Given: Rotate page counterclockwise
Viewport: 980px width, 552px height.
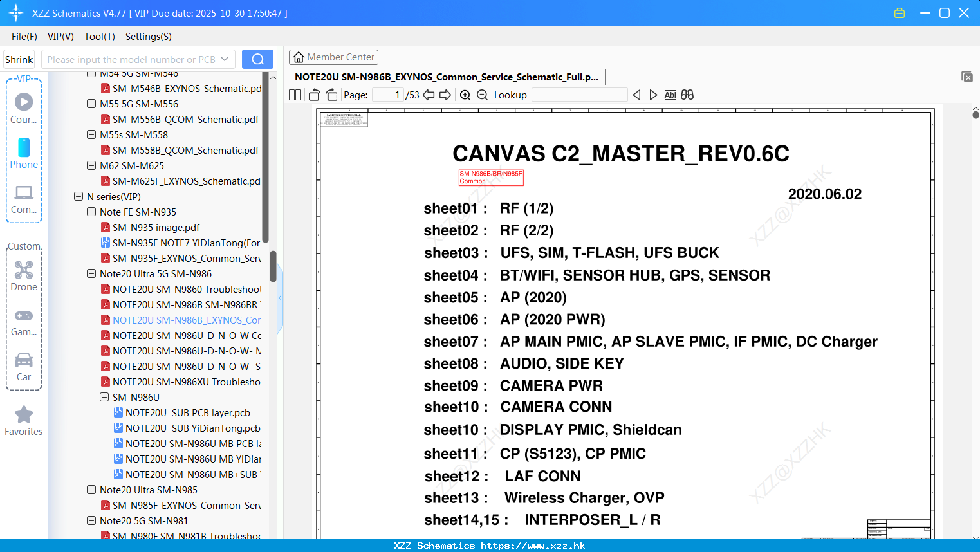Looking at the screenshot, I should pos(314,95).
